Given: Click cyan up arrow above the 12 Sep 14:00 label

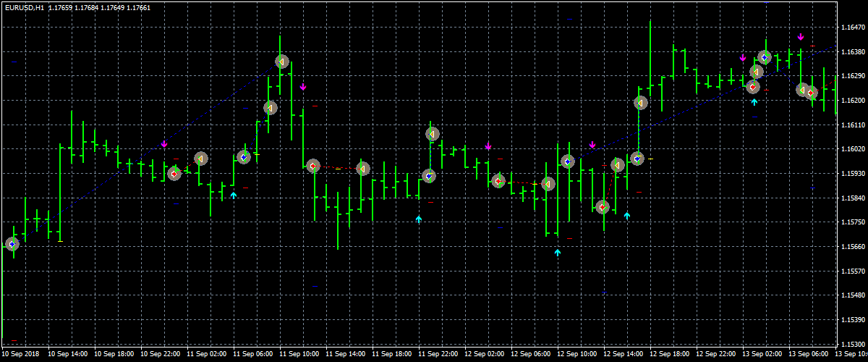Looking at the screenshot, I should [627, 215].
